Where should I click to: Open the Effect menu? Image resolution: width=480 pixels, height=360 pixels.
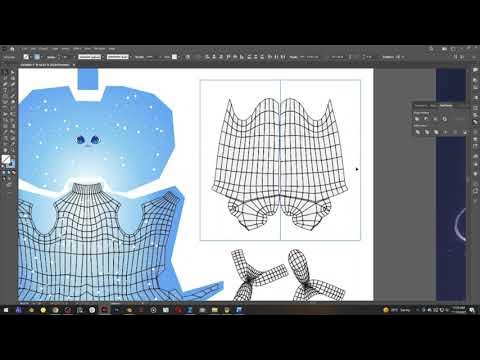(x=77, y=49)
